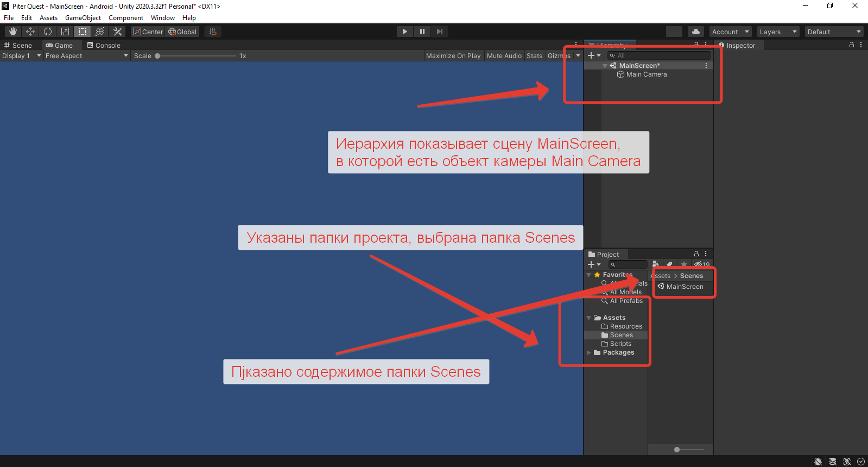
Task: Select the Transform tool
Action: tap(100, 31)
